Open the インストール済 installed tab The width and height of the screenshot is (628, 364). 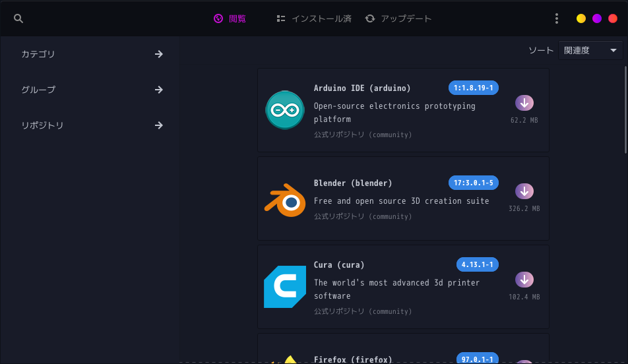pos(314,18)
